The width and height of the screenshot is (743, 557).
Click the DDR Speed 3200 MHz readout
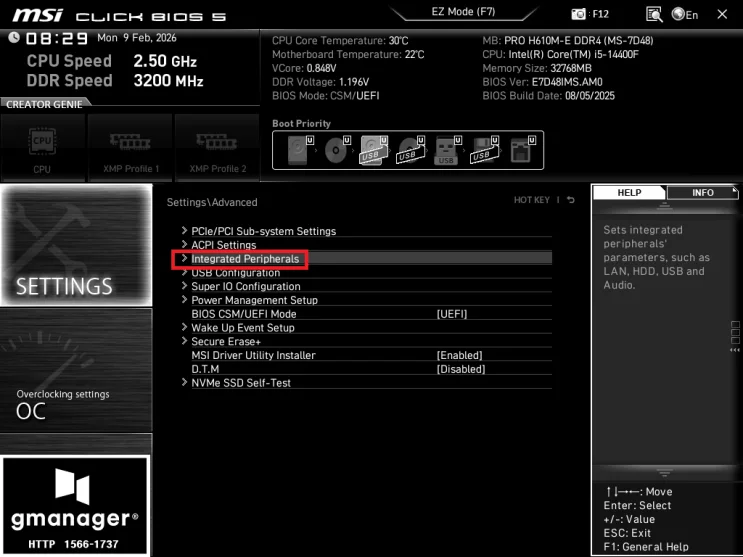pos(115,81)
